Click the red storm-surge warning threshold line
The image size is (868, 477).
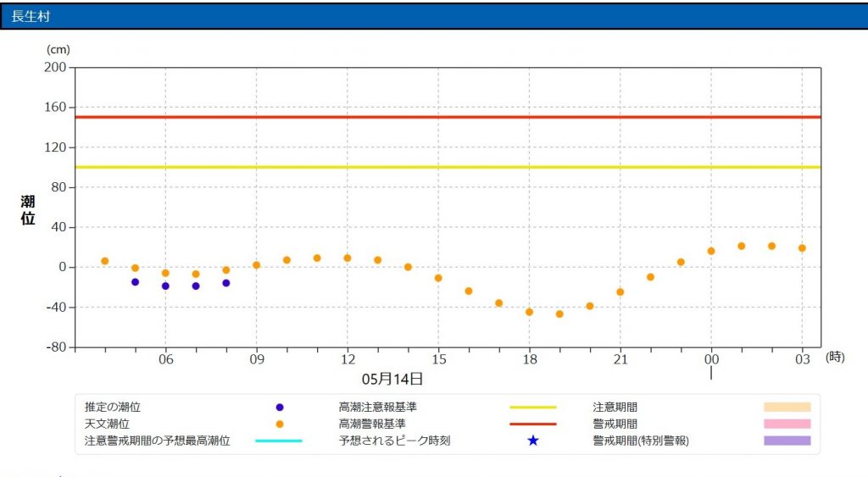coord(448,117)
